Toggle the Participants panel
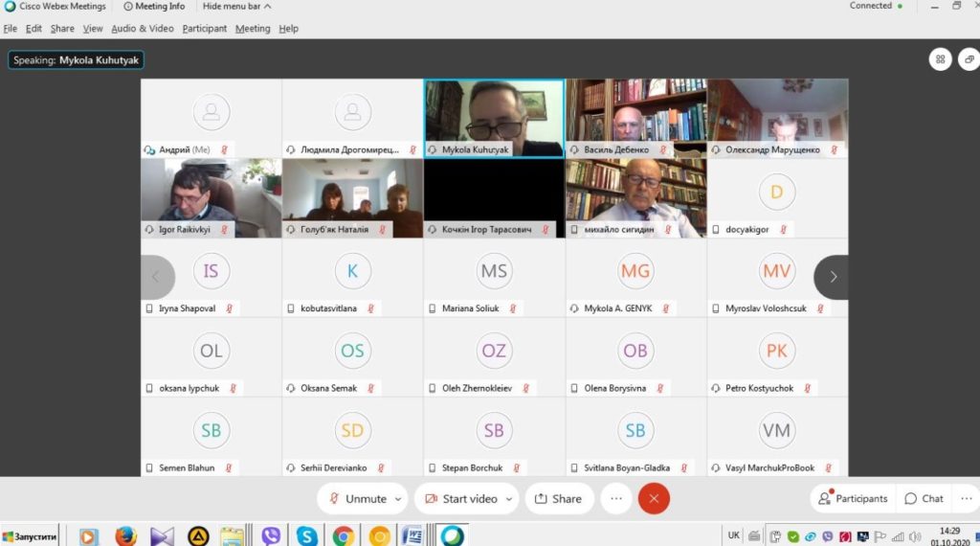This screenshot has height=546, width=980. (x=853, y=498)
